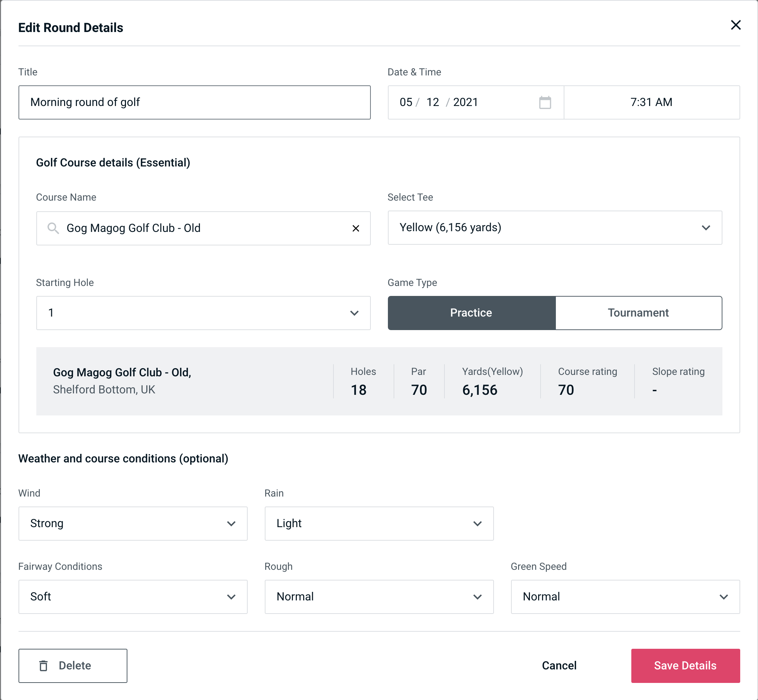Image resolution: width=758 pixels, height=700 pixels.
Task: Click the Fairway Conditions expander
Action: pyautogui.click(x=232, y=596)
